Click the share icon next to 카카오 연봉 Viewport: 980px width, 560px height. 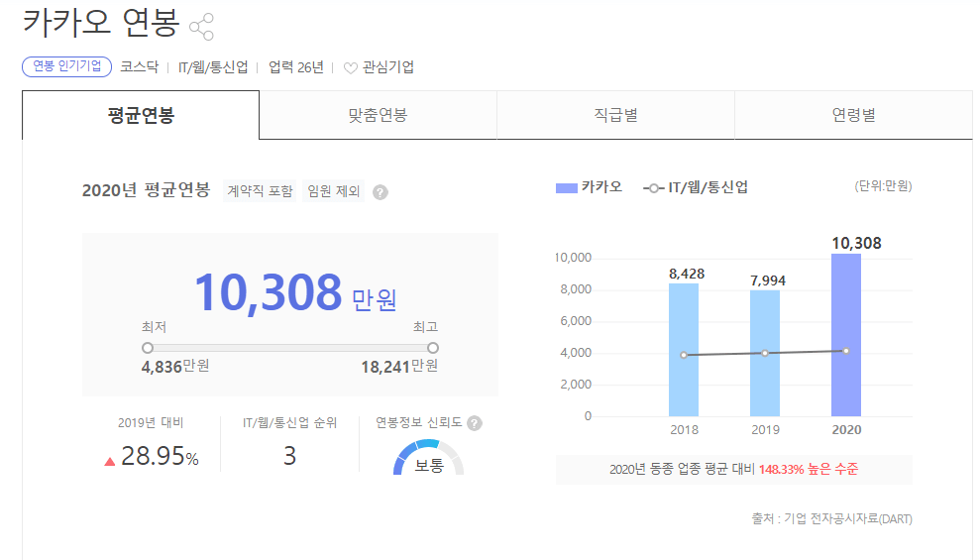201,26
